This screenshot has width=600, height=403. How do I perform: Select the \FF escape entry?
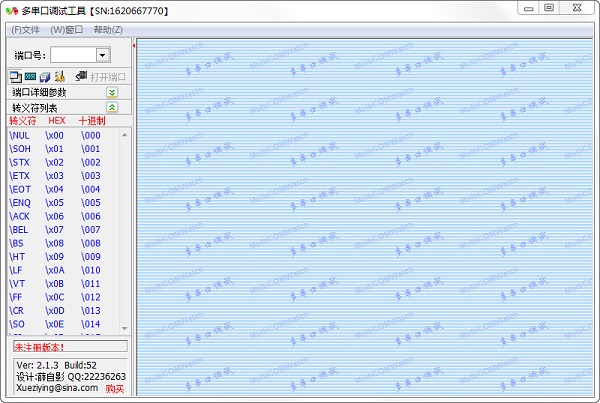point(16,297)
